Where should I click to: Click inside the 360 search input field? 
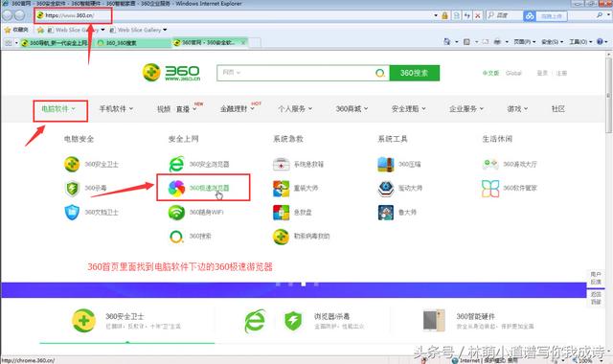(x=305, y=73)
